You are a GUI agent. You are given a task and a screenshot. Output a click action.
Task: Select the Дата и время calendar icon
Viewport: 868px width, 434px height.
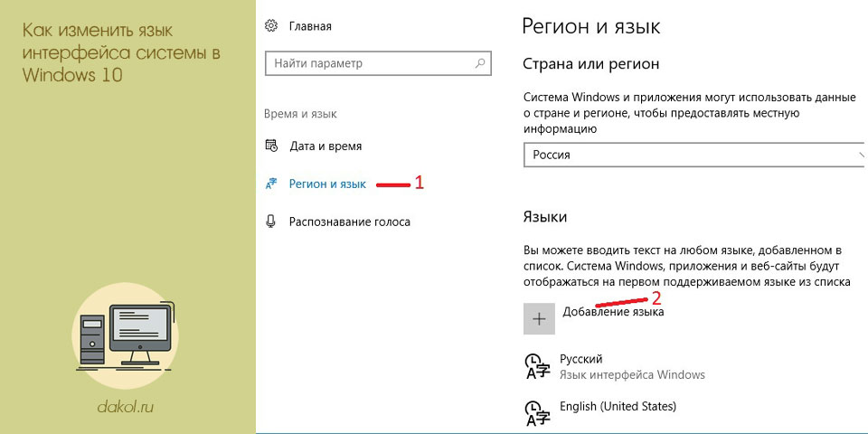point(271,146)
